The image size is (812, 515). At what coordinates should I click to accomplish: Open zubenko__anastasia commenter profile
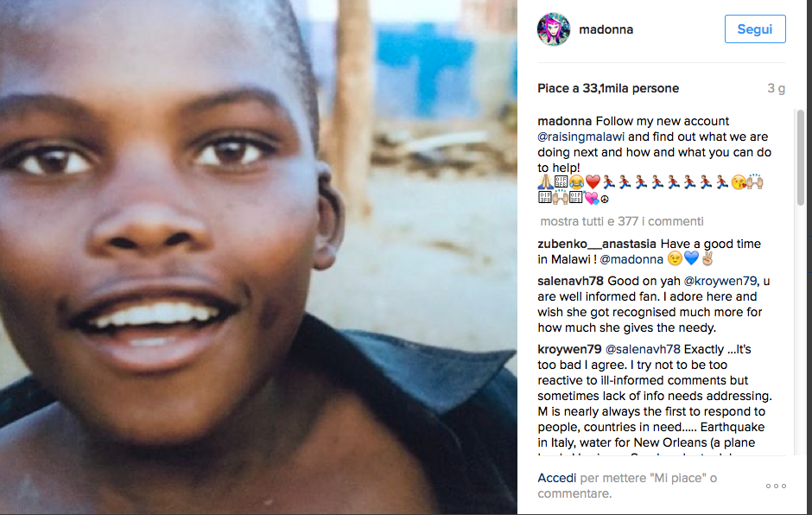597,244
